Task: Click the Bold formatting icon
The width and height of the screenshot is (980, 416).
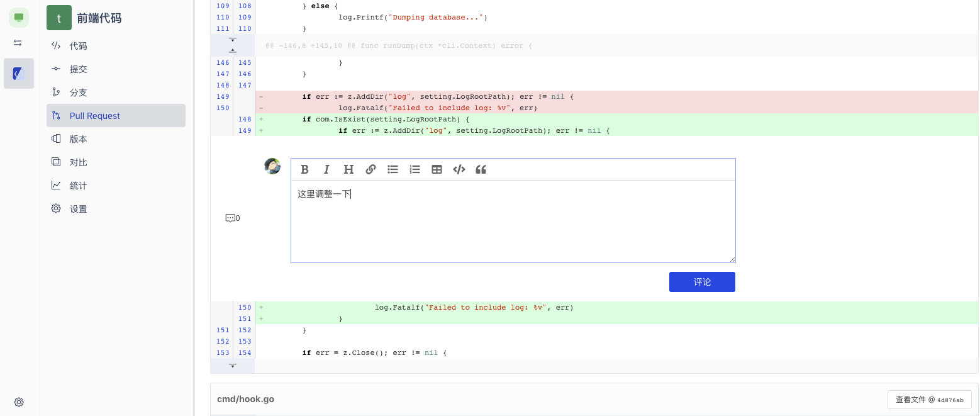Action: coord(305,169)
